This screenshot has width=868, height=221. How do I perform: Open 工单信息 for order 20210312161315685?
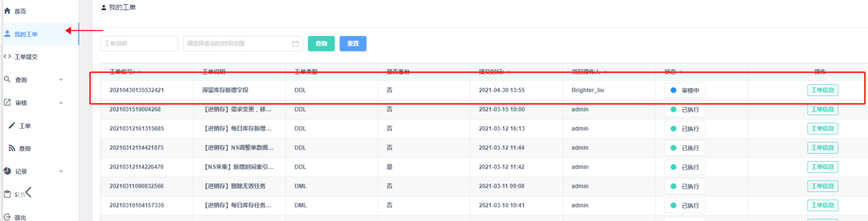click(x=822, y=129)
